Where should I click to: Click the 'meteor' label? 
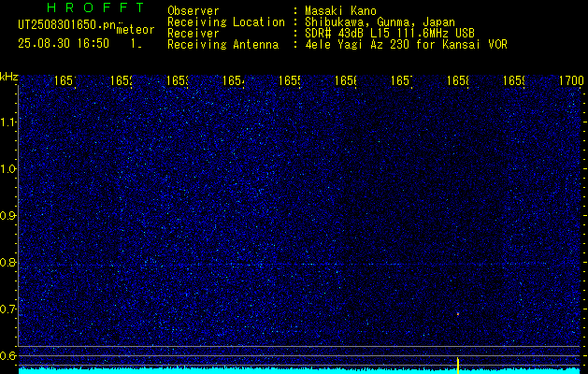136,30
